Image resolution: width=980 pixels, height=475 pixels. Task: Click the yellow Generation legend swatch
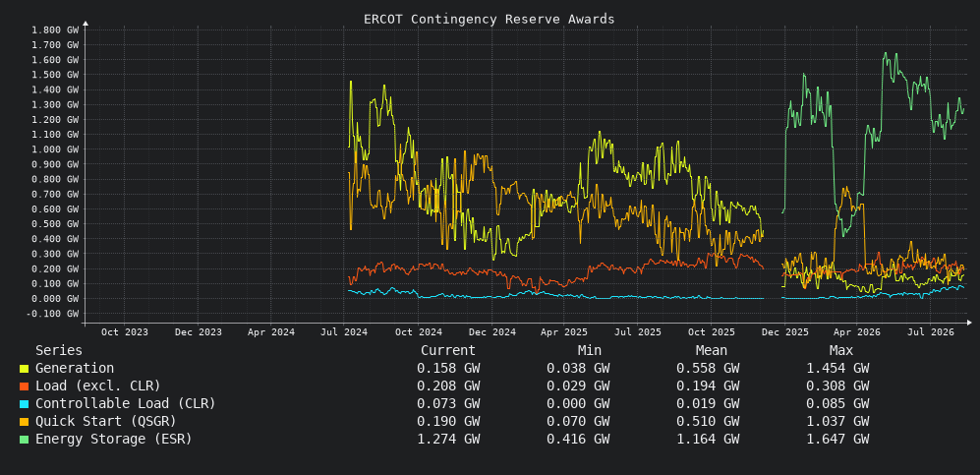24,370
